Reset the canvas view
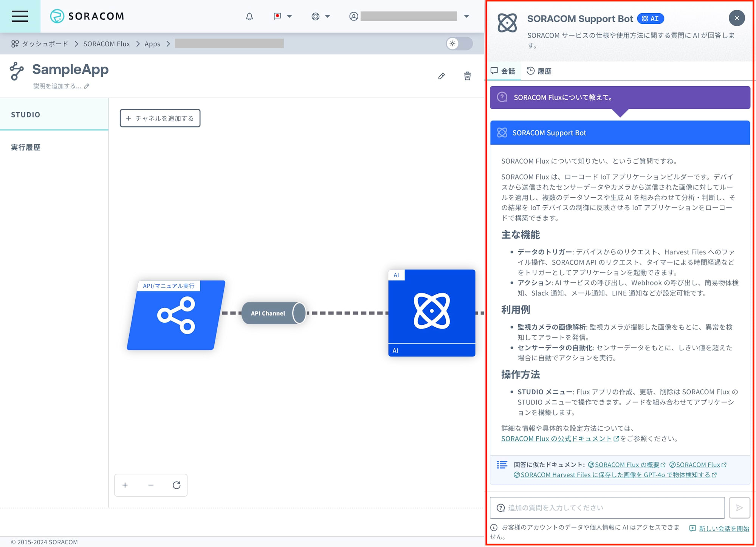Image resolution: width=756 pixels, height=547 pixels. (177, 485)
